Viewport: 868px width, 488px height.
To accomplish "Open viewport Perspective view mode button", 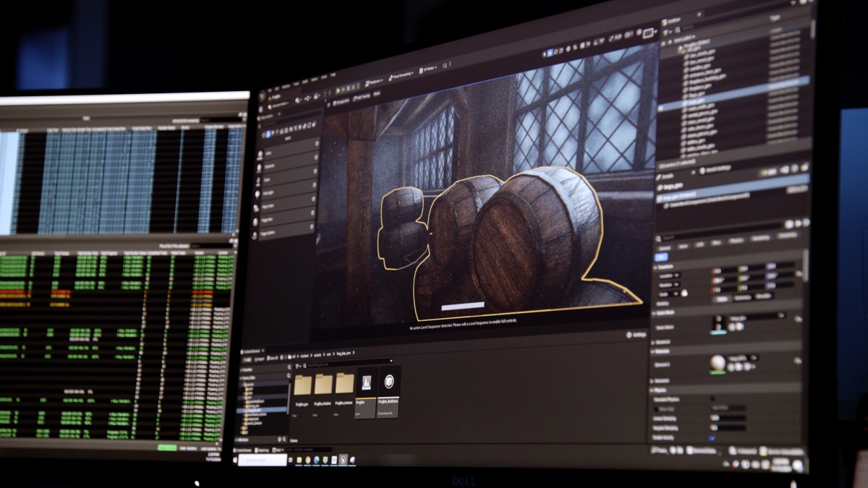I will pyautogui.click(x=341, y=102).
